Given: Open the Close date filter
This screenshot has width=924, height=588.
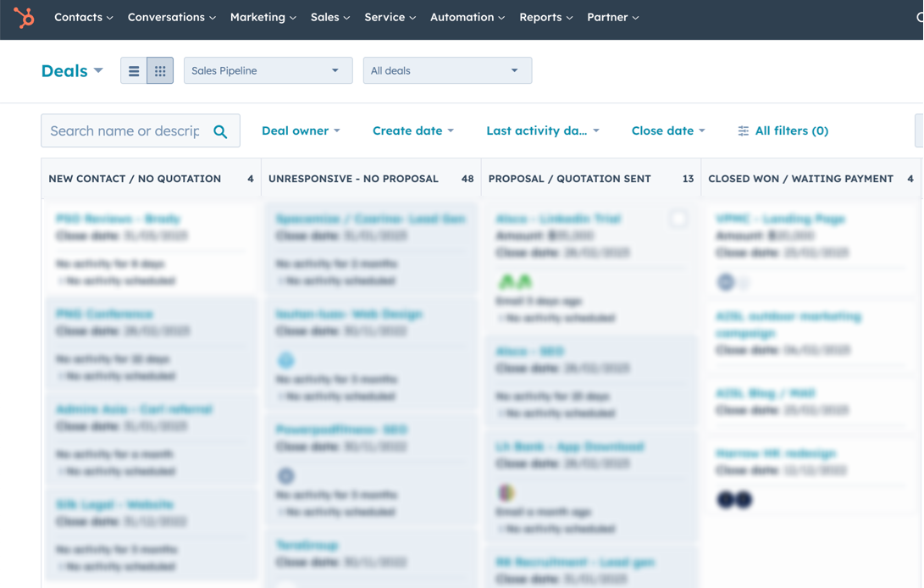Looking at the screenshot, I should click(x=668, y=131).
